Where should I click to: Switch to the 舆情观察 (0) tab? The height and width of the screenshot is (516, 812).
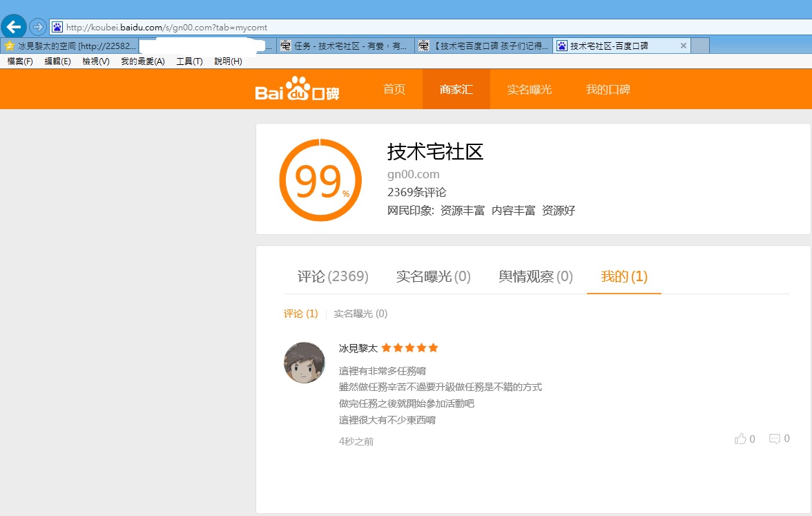pyautogui.click(x=536, y=277)
